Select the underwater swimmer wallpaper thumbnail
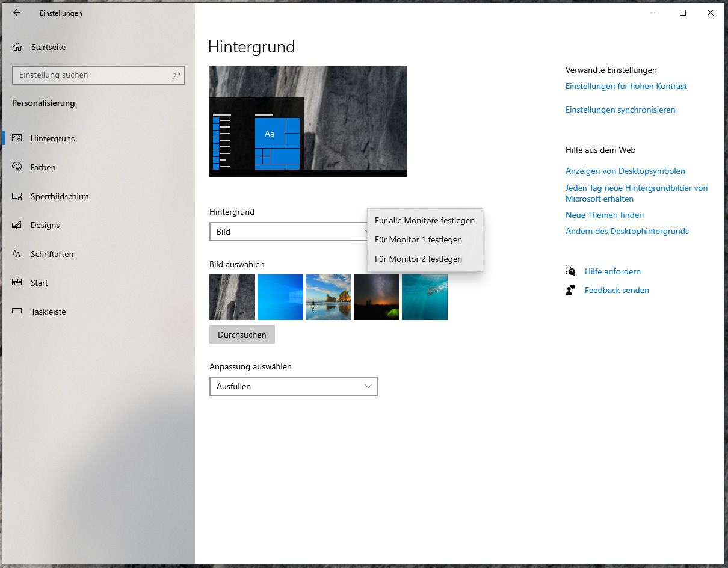This screenshot has height=568, width=728. point(424,297)
